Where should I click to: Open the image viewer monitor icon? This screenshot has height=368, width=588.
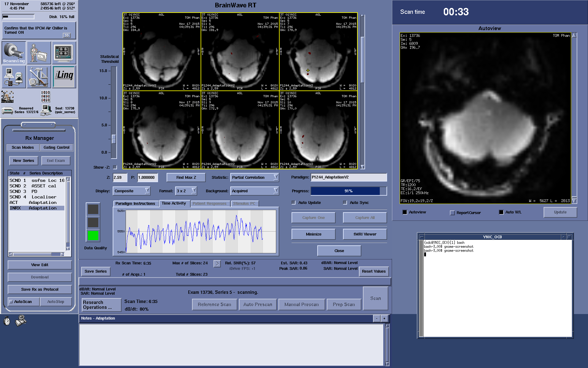pyautogui.click(x=64, y=52)
